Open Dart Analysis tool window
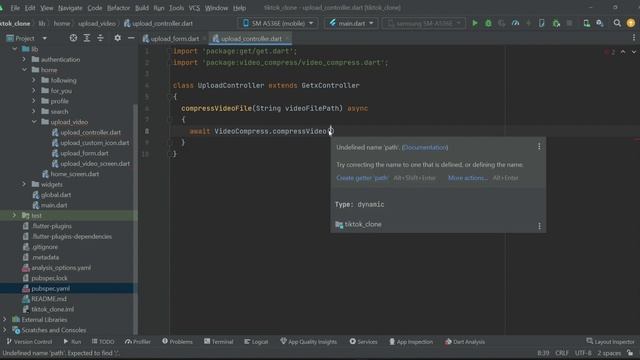640x360 pixels. (x=465, y=342)
